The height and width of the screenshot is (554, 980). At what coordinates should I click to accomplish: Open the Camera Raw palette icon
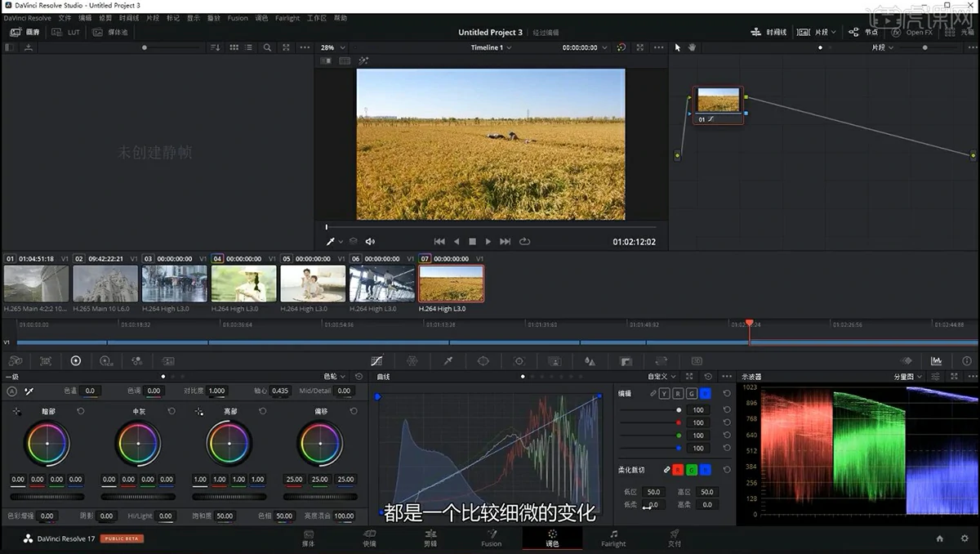[x=15, y=360]
